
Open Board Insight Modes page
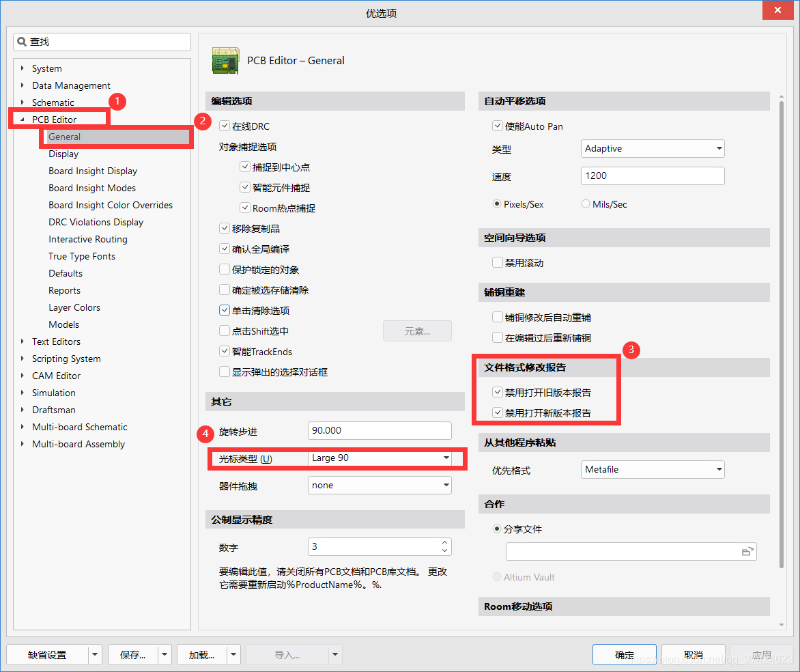(92, 188)
